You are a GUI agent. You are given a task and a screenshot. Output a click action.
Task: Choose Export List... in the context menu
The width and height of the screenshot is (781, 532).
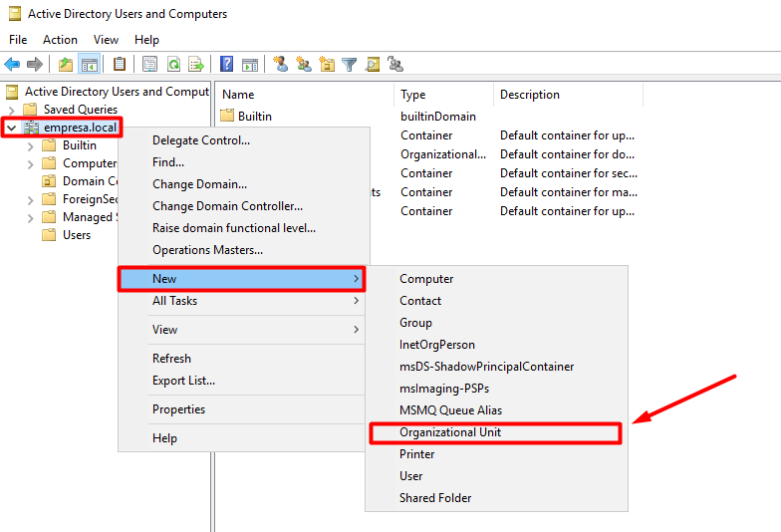242,381
